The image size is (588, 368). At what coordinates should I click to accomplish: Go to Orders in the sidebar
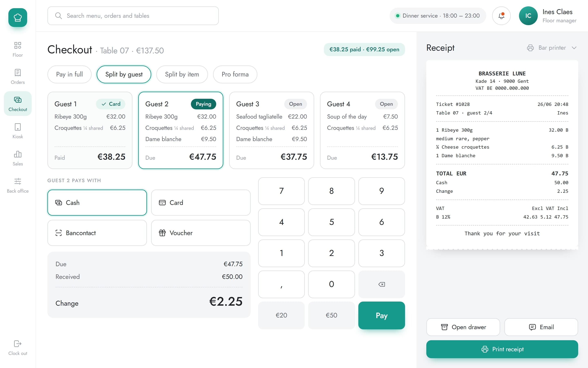point(18,76)
